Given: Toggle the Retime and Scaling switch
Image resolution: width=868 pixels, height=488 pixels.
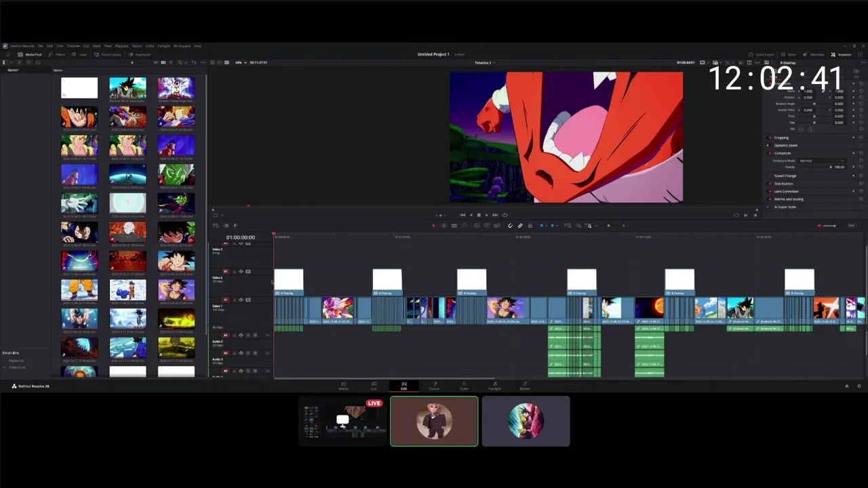Looking at the screenshot, I should 770,199.
